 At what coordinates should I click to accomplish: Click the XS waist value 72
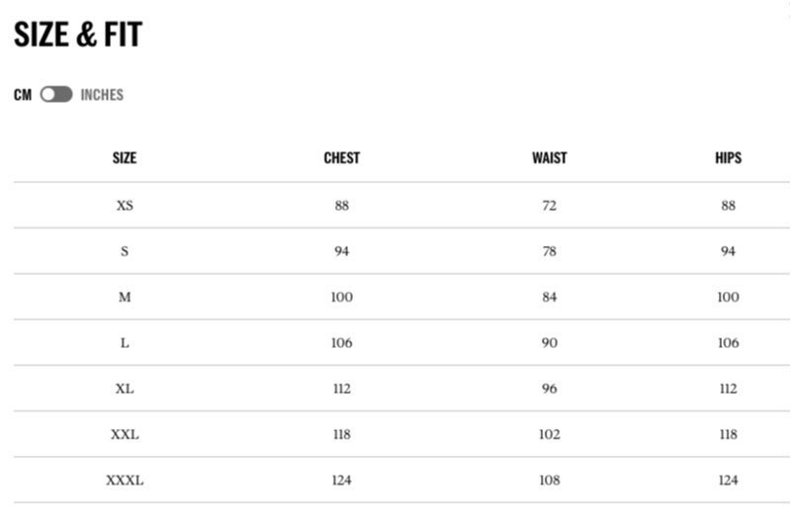[550, 206]
